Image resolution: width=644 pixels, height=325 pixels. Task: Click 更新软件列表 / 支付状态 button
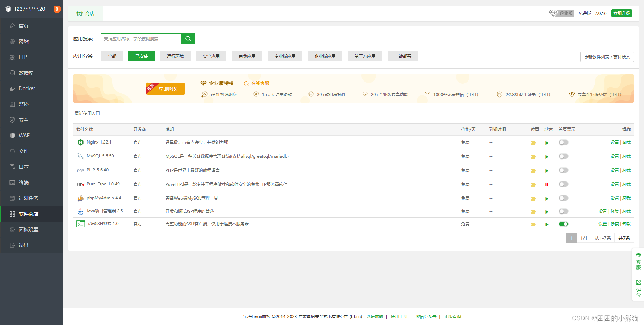607,57
